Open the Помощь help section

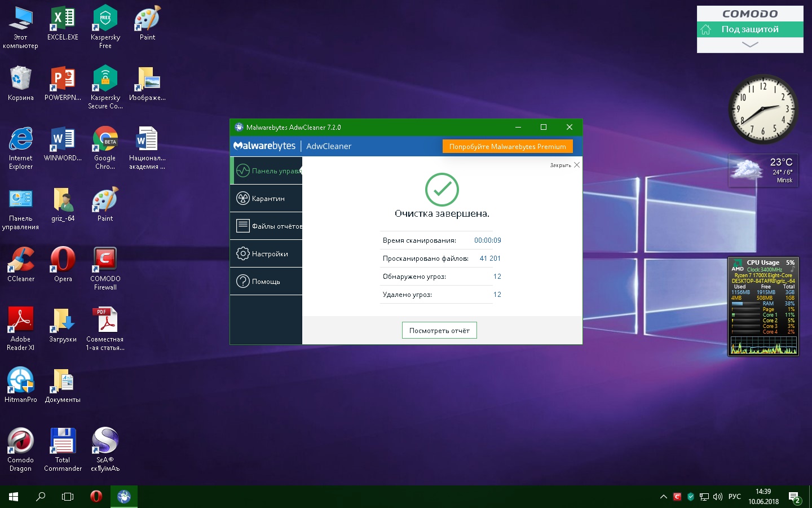point(266,282)
